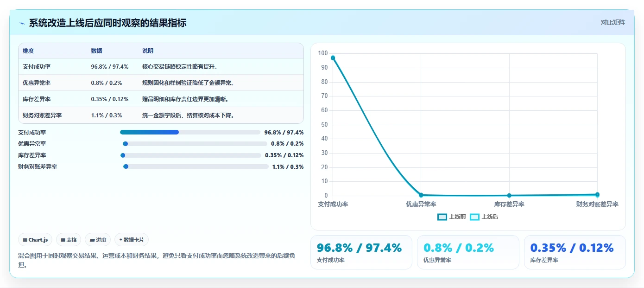The height and width of the screenshot is (288, 644).
Task: Click 赠品明细和库存责任边界更加清晰 description
Action: [x=185, y=99]
